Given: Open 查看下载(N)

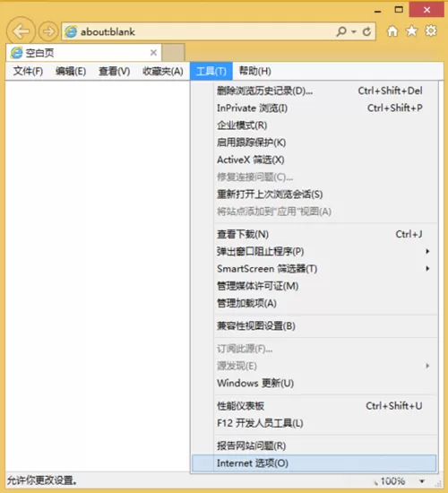Looking at the screenshot, I should pyautogui.click(x=314, y=234).
